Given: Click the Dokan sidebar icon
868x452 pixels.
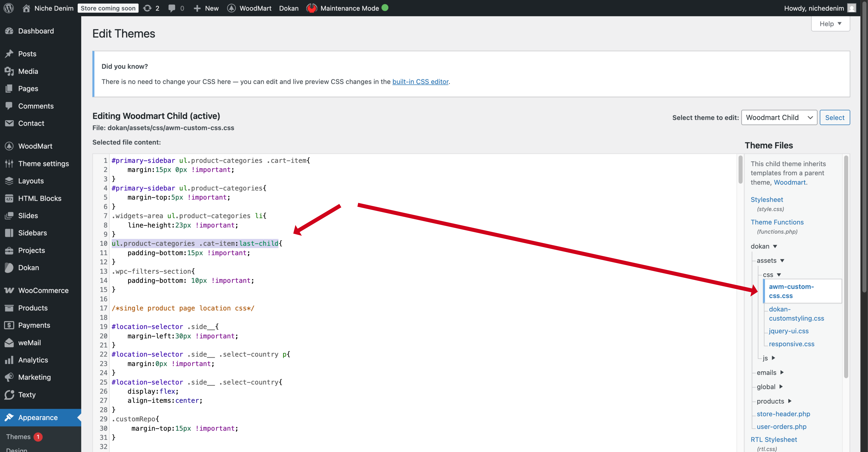Looking at the screenshot, I should (9, 268).
